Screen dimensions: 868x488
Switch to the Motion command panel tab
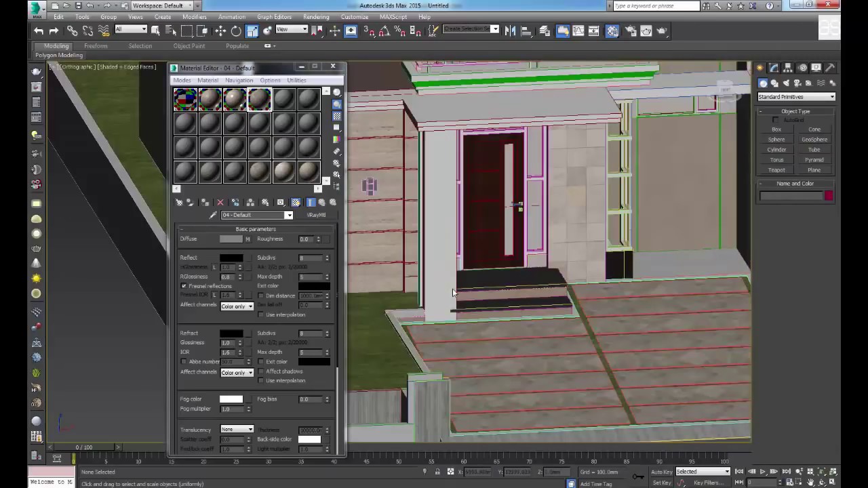tap(803, 68)
